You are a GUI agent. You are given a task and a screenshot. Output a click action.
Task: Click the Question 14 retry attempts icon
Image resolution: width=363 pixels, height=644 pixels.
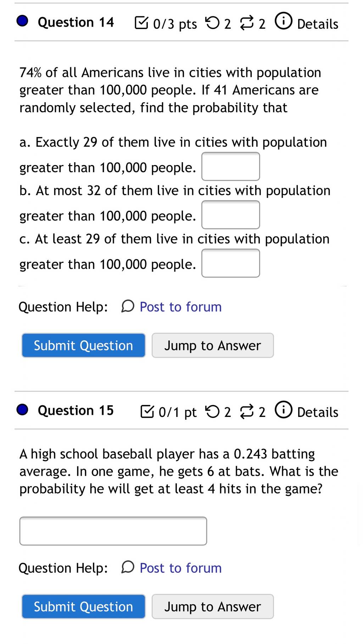pyautogui.click(x=212, y=23)
